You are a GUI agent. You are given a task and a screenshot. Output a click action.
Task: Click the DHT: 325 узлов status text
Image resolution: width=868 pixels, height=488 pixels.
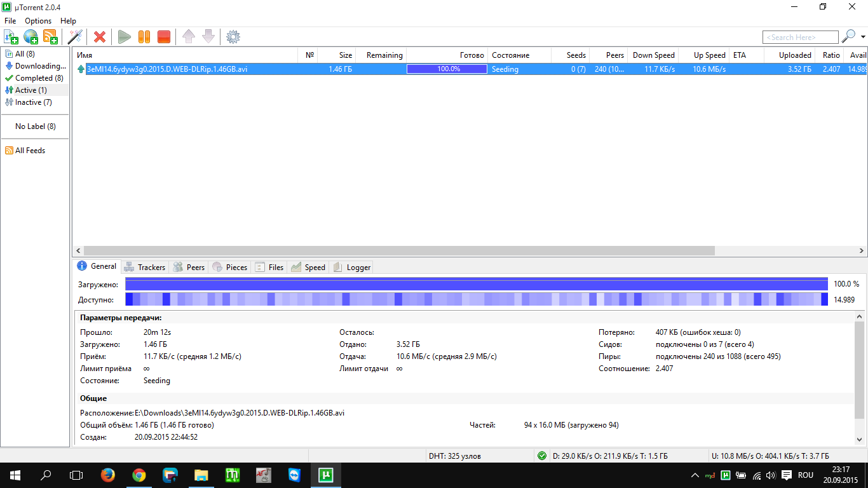455,456
